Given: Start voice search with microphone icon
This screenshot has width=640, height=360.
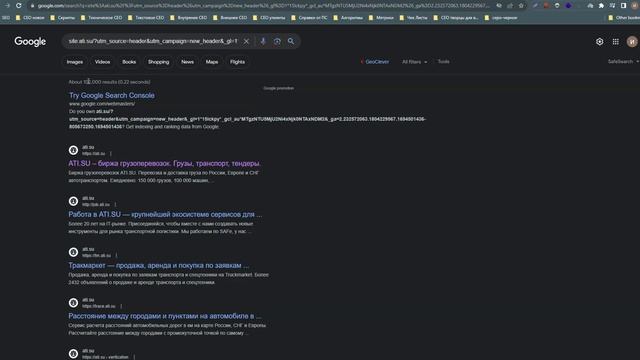Looking at the screenshot, I should pos(263,41).
